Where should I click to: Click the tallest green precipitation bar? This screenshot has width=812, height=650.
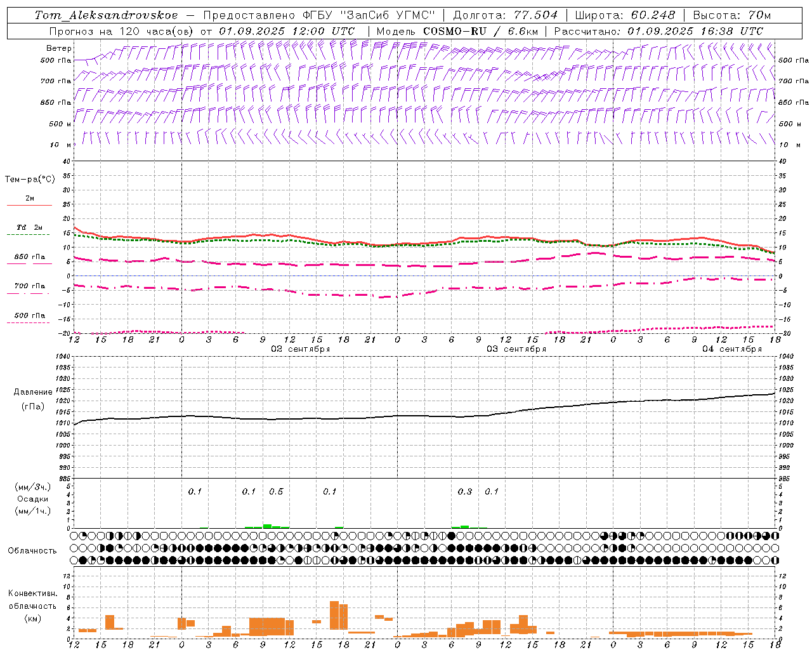pos(267,526)
